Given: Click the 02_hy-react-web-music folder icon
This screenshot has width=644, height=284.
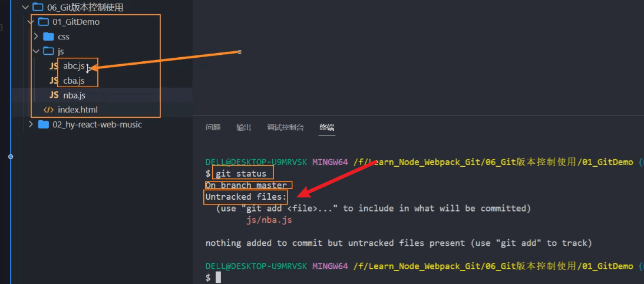Looking at the screenshot, I should pyautogui.click(x=43, y=124).
